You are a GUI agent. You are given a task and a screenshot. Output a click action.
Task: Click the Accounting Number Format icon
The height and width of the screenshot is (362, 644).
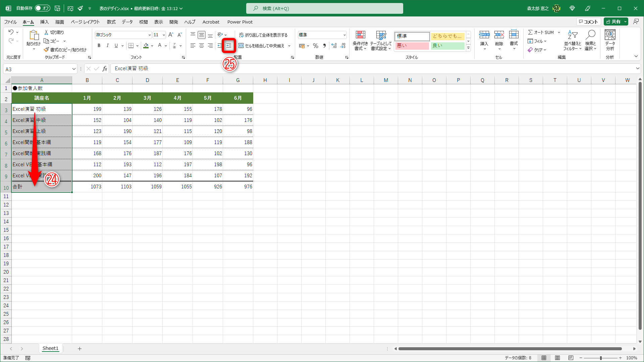302,46
